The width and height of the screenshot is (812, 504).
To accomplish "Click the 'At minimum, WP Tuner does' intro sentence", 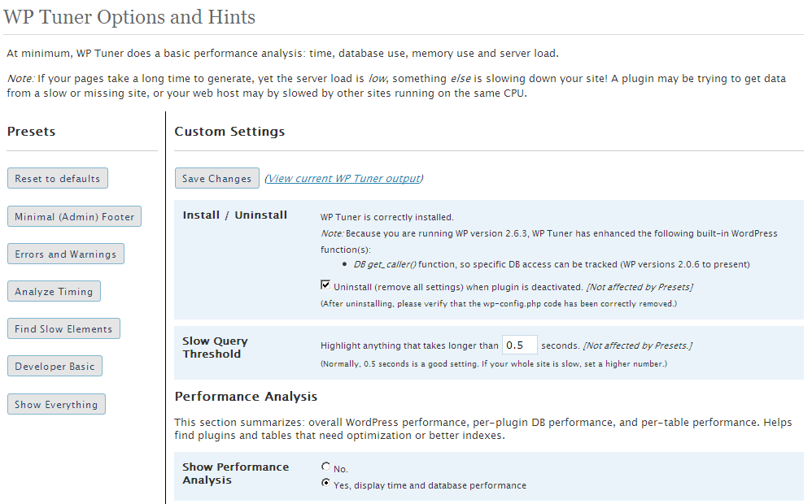I will pyautogui.click(x=283, y=54).
